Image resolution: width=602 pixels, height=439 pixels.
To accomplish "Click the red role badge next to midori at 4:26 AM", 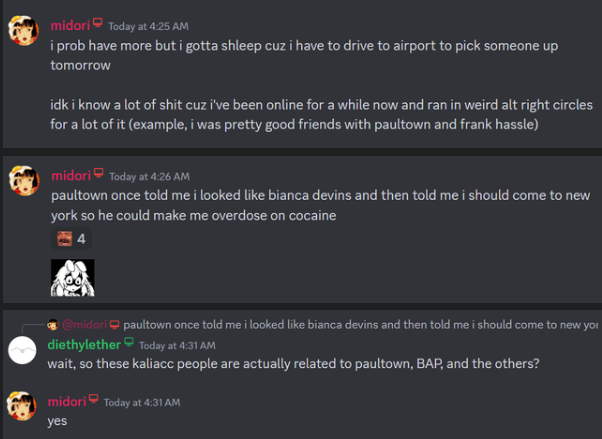I will pos(99,173).
